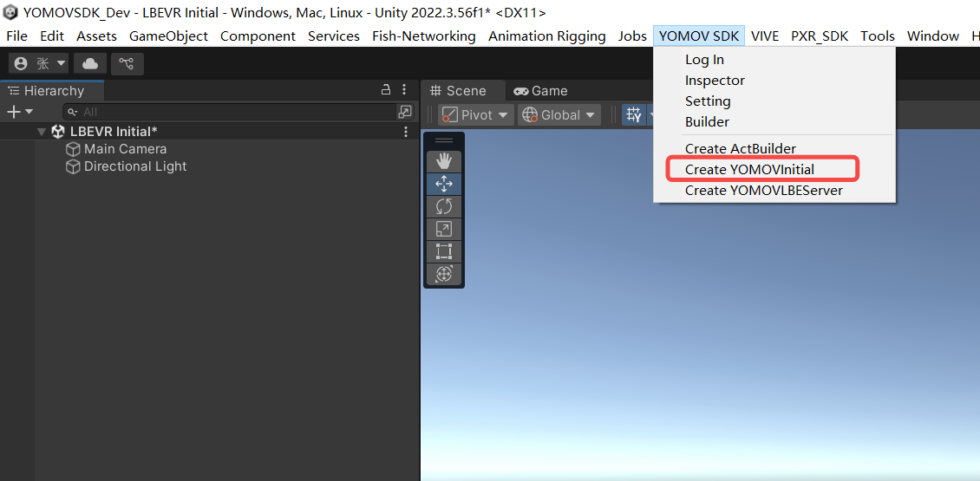
Task: Open version control graph icon
Action: [127, 64]
